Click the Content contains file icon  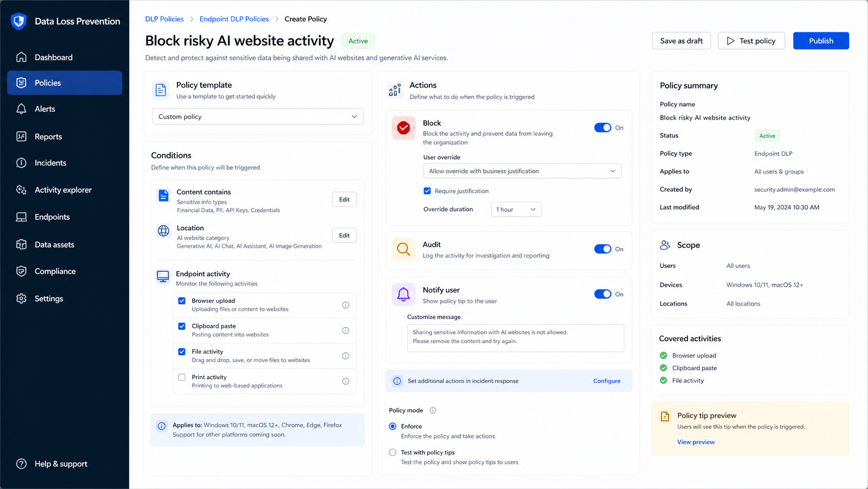(x=164, y=195)
